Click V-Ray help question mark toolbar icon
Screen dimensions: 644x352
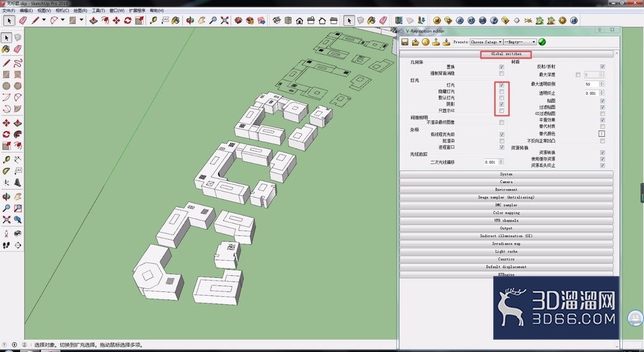point(494,20)
